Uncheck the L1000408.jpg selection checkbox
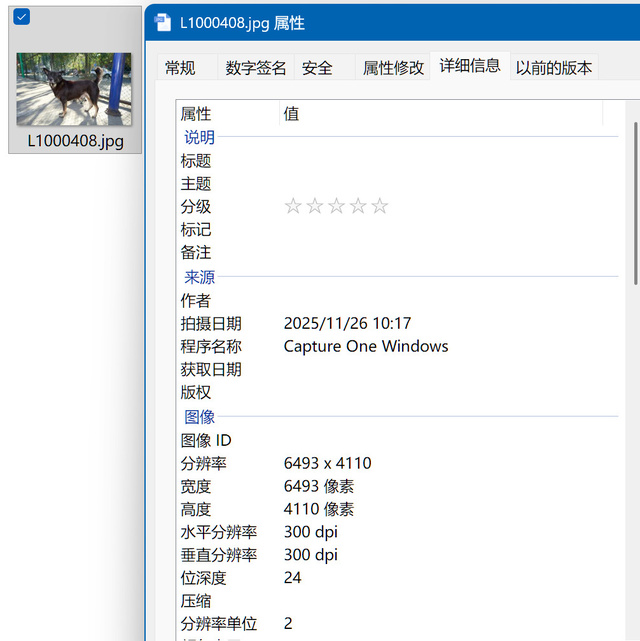640x641 pixels. 21,16
